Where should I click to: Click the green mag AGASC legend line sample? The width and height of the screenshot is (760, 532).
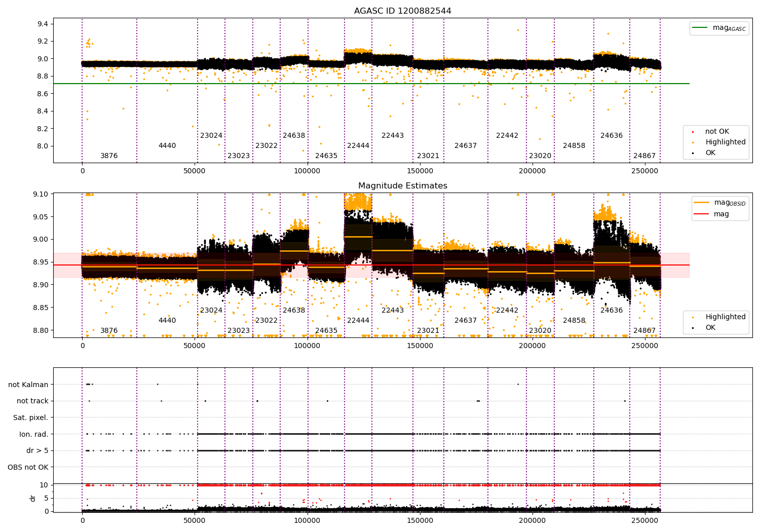700,28
